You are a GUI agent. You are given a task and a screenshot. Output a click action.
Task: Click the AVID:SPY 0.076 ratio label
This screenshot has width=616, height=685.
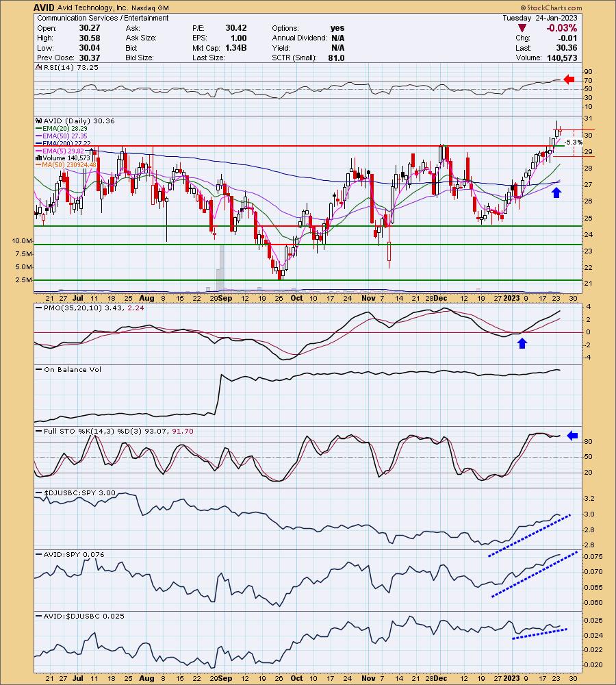[74, 554]
